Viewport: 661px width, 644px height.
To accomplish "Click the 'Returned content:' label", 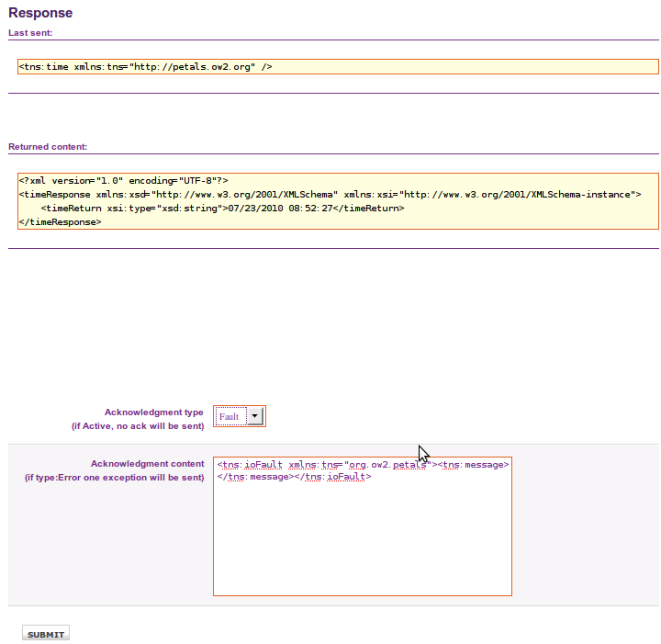I will [48, 146].
